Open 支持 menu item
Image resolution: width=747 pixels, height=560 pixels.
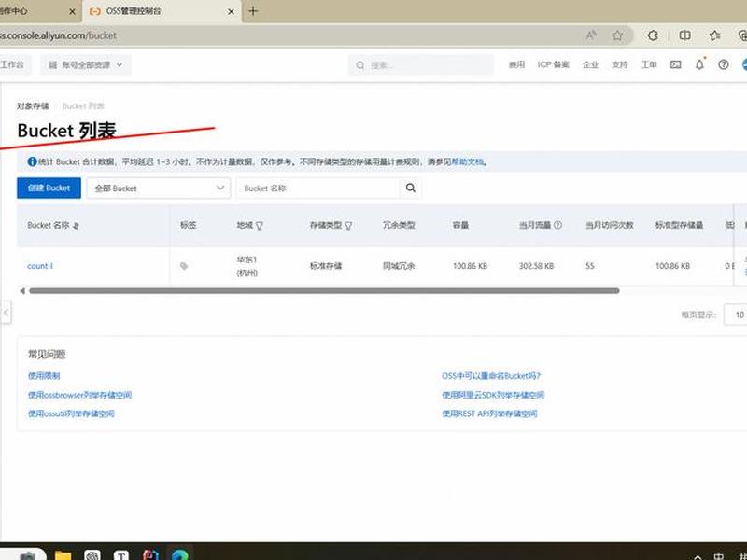619,64
